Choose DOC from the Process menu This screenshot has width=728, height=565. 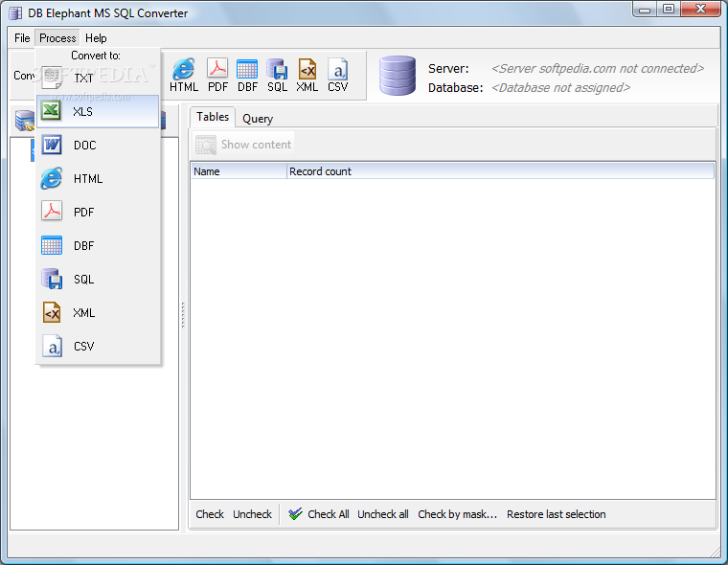pos(98,146)
